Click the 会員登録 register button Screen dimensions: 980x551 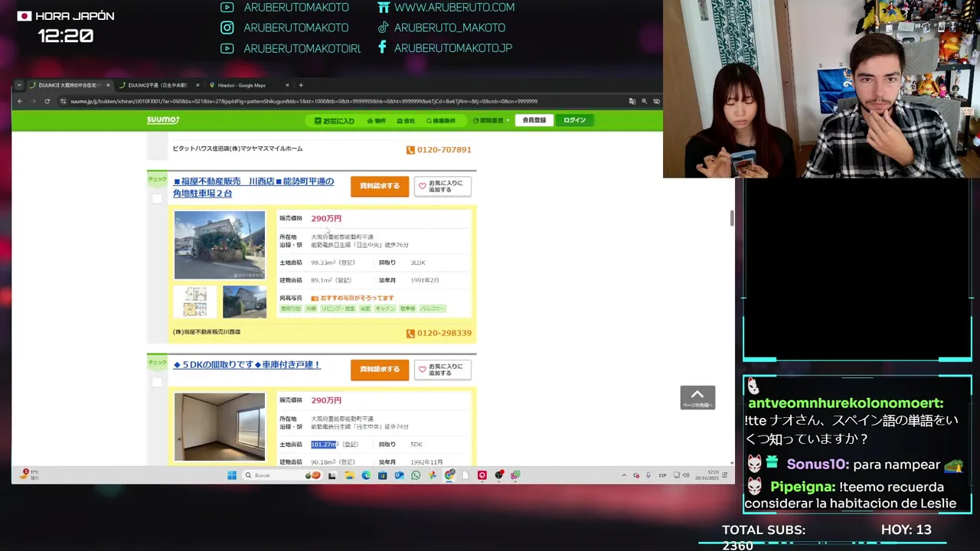click(534, 120)
